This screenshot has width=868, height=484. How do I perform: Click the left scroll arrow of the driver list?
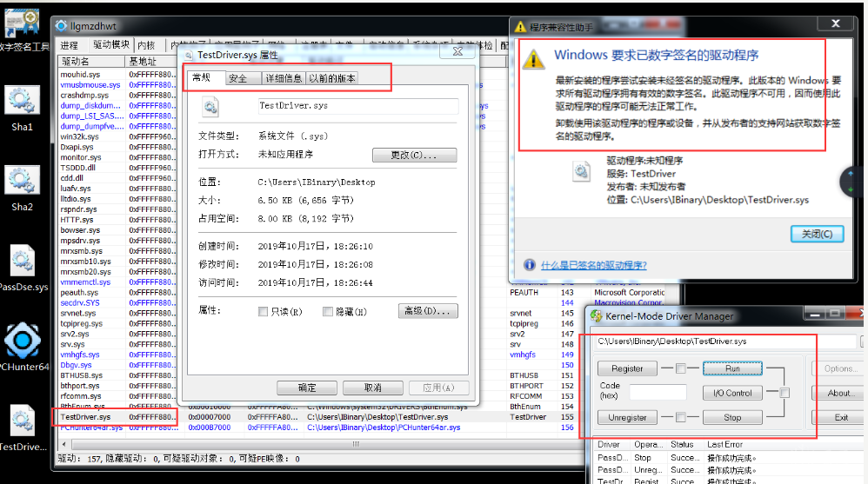click(64, 444)
